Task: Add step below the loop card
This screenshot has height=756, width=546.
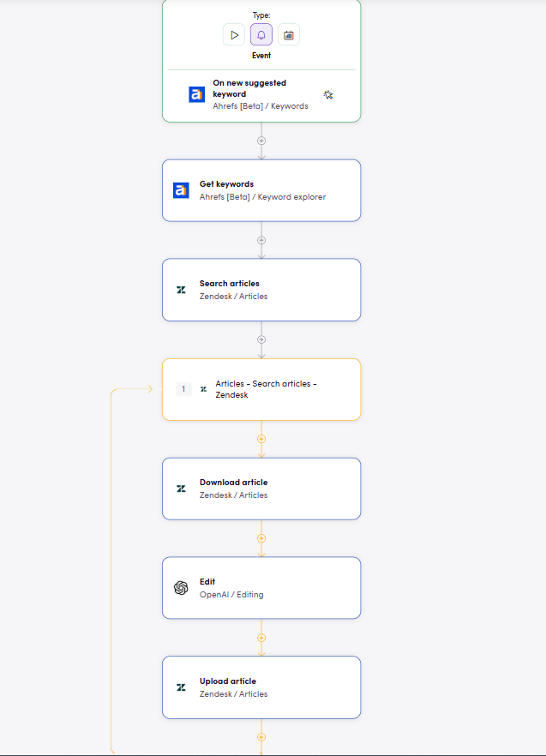Action: [261, 439]
